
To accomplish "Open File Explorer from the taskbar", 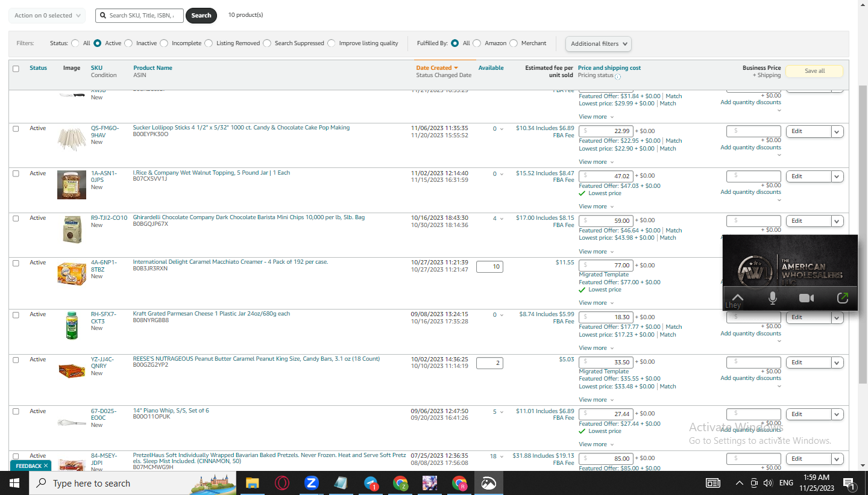I will [252, 483].
